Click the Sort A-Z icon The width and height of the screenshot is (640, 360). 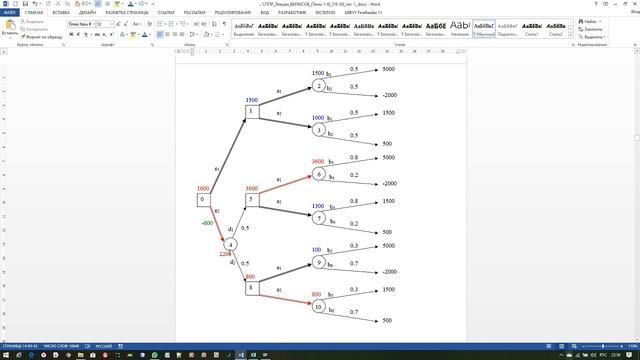215,24
